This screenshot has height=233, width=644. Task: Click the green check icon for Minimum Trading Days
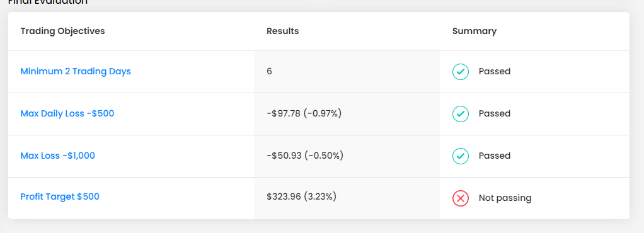coord(461,72)
